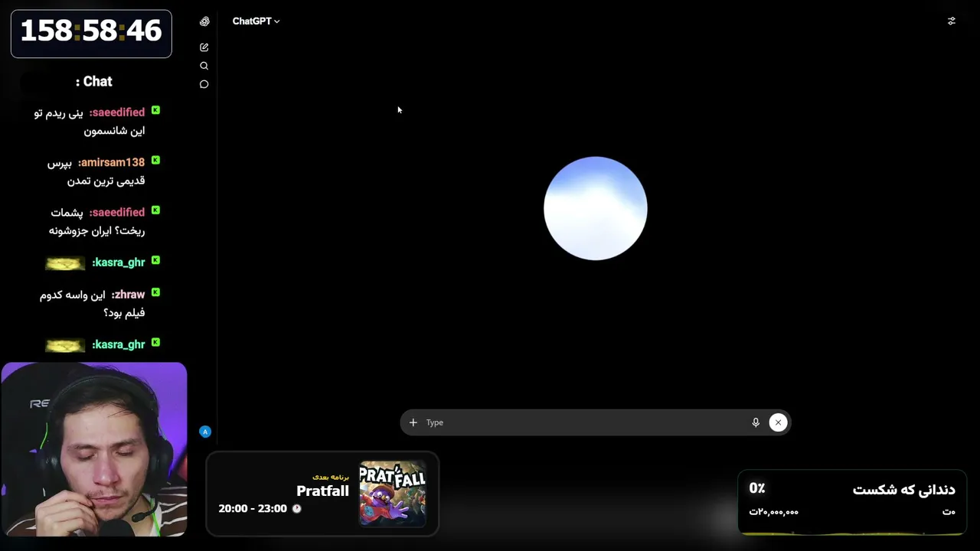Click the Chat heading in the overlay
The image size is (980, 551).
94,81
